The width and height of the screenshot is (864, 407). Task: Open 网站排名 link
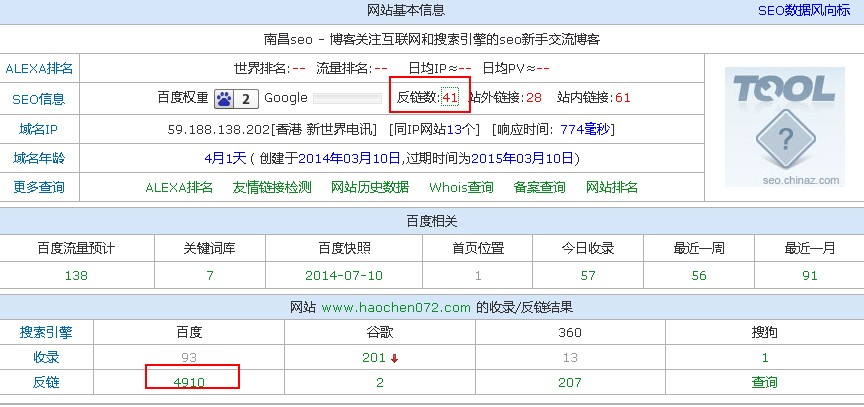pyautogui.click(x=612, y=187)
